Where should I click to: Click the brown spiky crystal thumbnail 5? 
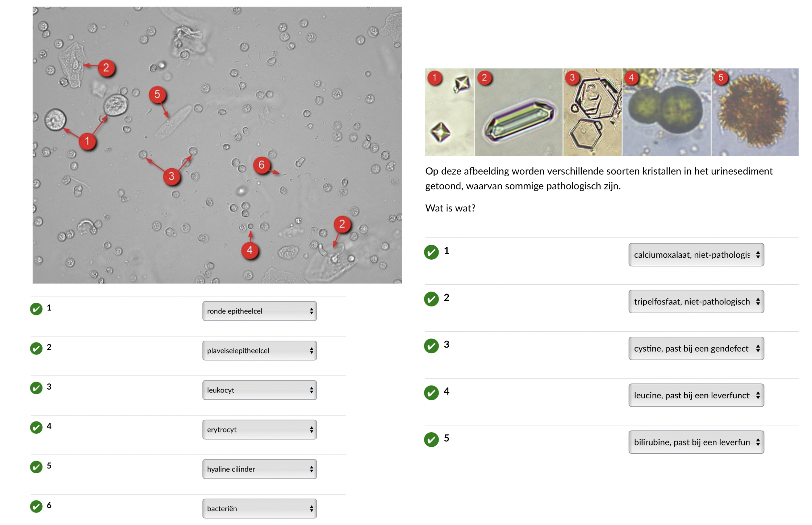point(755,112)
